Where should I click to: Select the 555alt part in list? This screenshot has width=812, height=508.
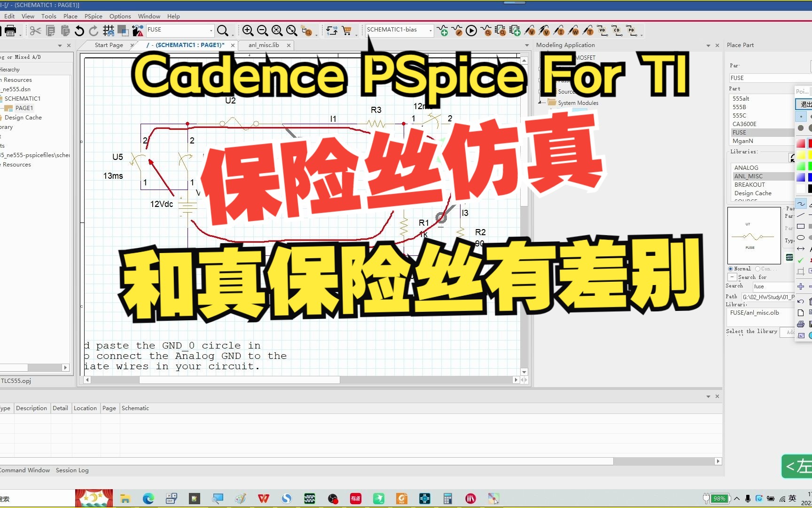click(x=741, y=98)
